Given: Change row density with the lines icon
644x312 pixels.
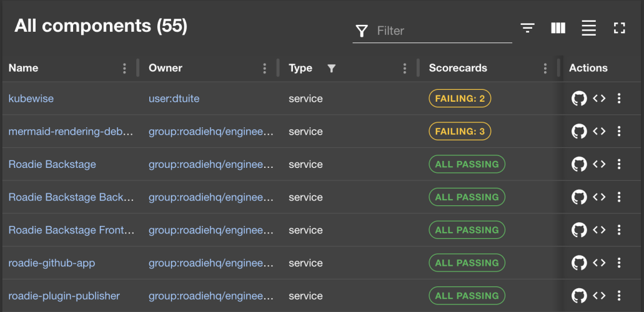Looking at the screenshot, I should (x=588, y=28).
